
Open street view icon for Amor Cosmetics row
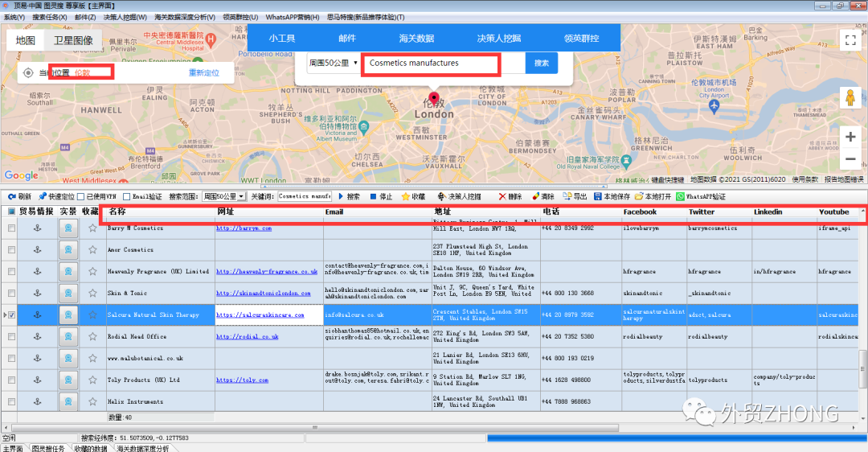[68, 250]
